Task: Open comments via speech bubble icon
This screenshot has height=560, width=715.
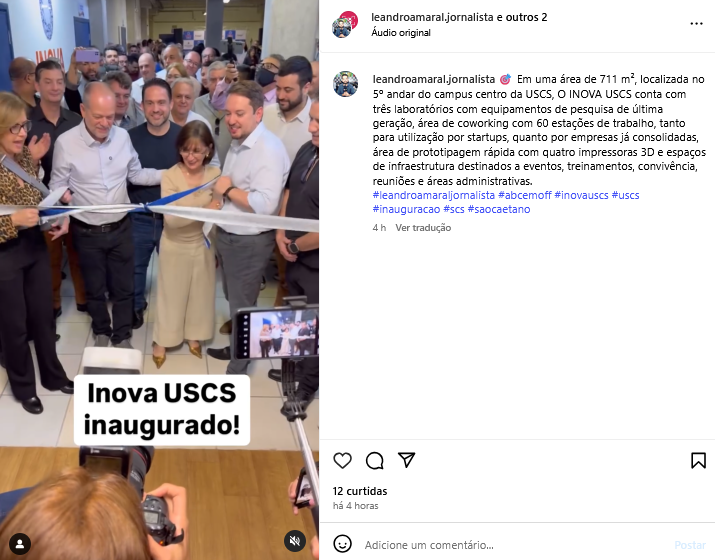Action: [x=374, y=460]
